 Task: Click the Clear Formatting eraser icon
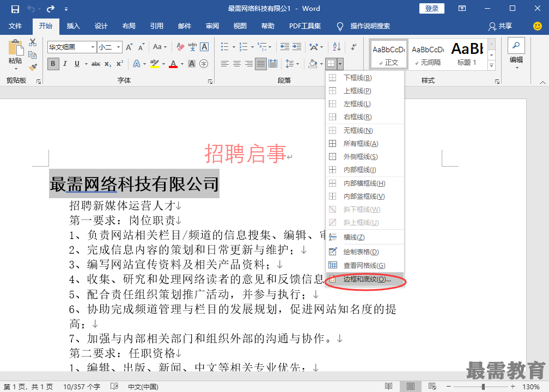click(x=180, y=47)
